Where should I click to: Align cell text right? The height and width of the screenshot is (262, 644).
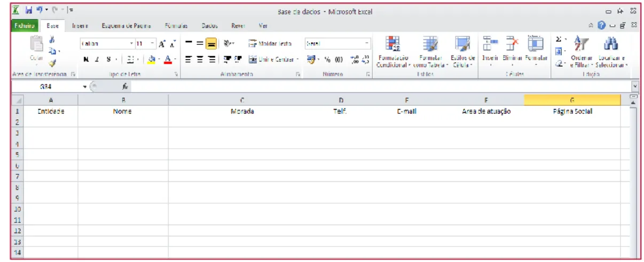pos(211,59)
